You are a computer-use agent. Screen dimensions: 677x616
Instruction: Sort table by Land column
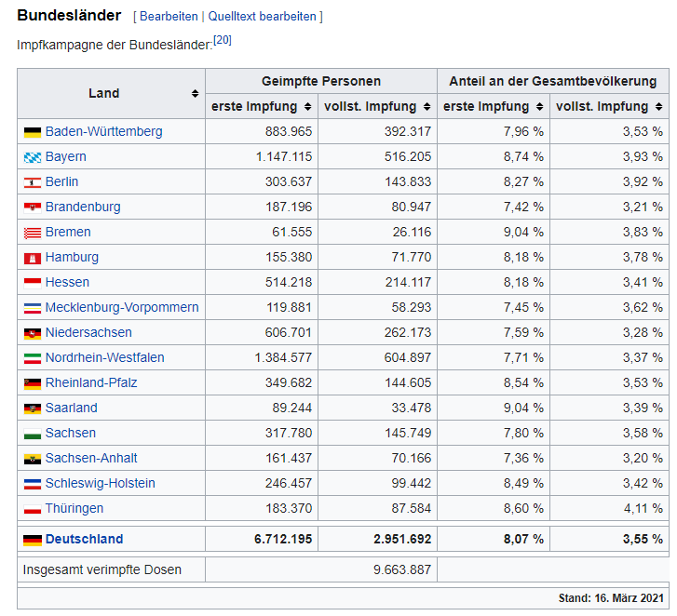tap(195, 94)
